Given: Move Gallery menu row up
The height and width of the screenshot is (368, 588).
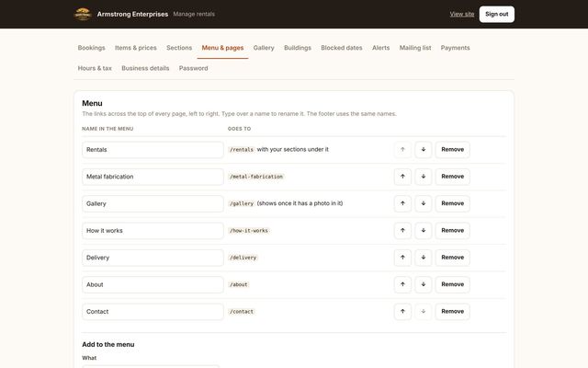Looking at the screenshot, I should point(402,203).
